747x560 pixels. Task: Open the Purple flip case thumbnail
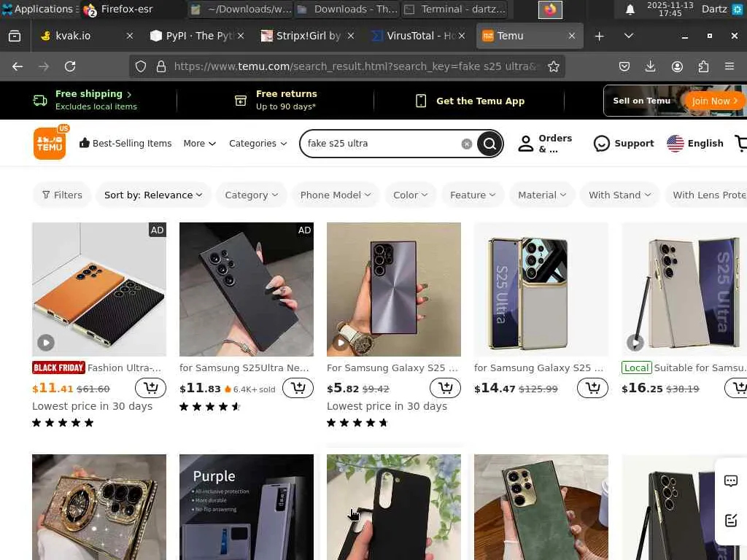click(247, 507)
